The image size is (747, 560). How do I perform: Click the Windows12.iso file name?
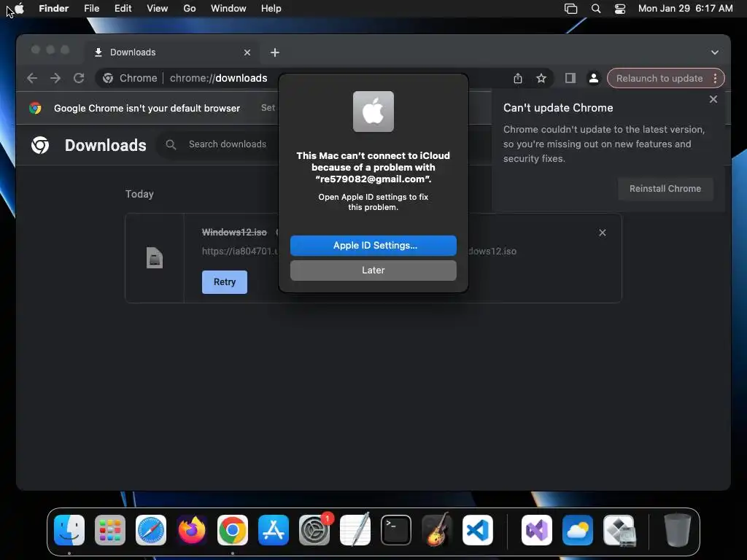click(234, 233)
